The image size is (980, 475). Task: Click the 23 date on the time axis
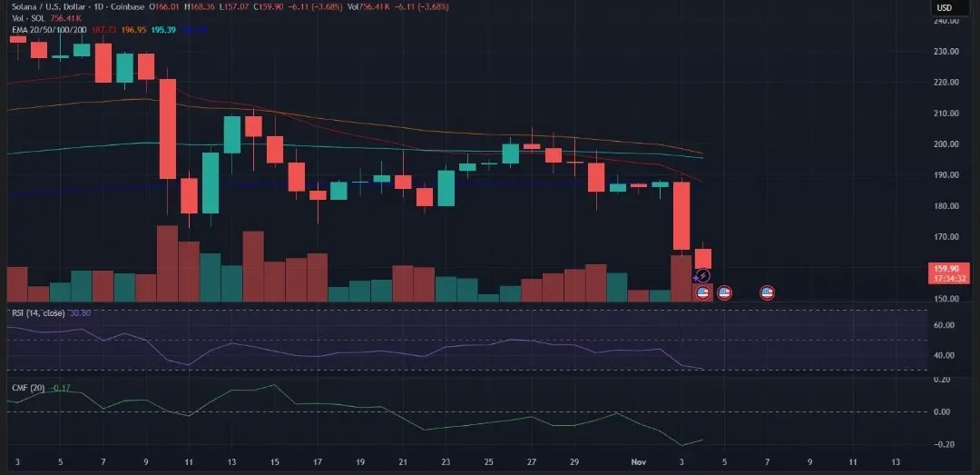pos(446,462)
